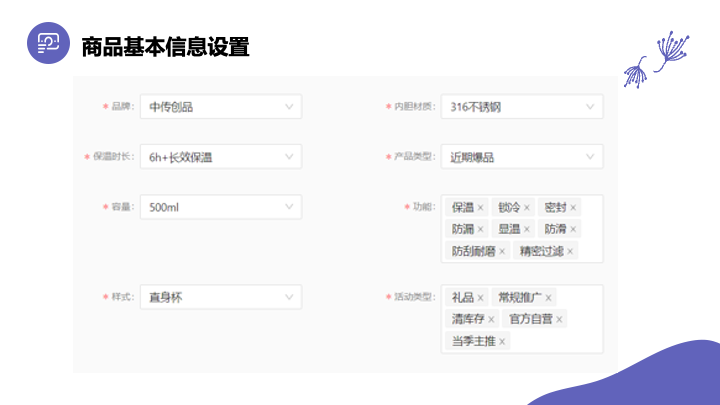Remove the 当季主推 activity tag
The image size is (720, 405).
(502, 341)
